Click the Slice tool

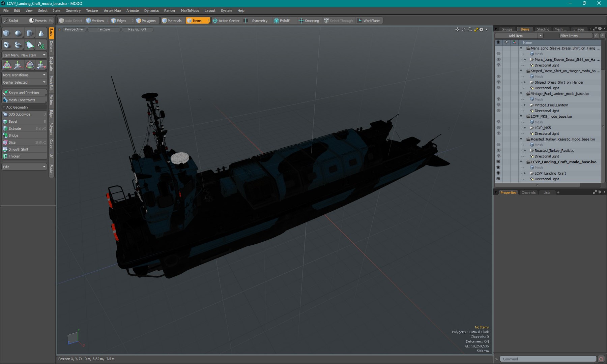coord(24,142)
